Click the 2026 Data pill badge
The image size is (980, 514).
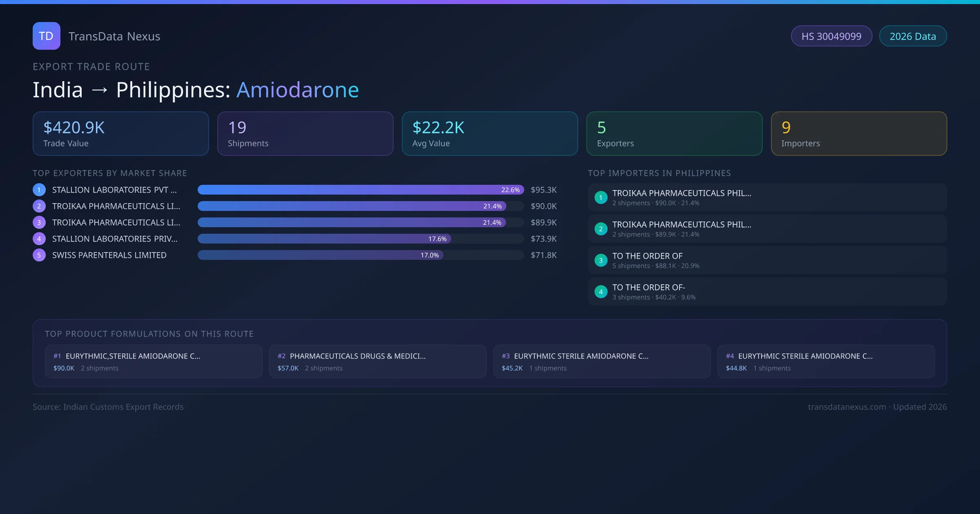pos(913,36)
